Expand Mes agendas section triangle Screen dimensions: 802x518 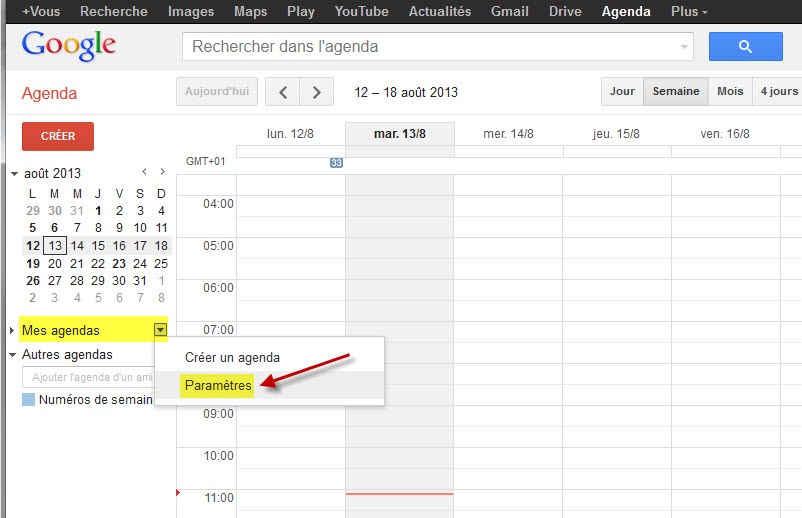(12, 330)
